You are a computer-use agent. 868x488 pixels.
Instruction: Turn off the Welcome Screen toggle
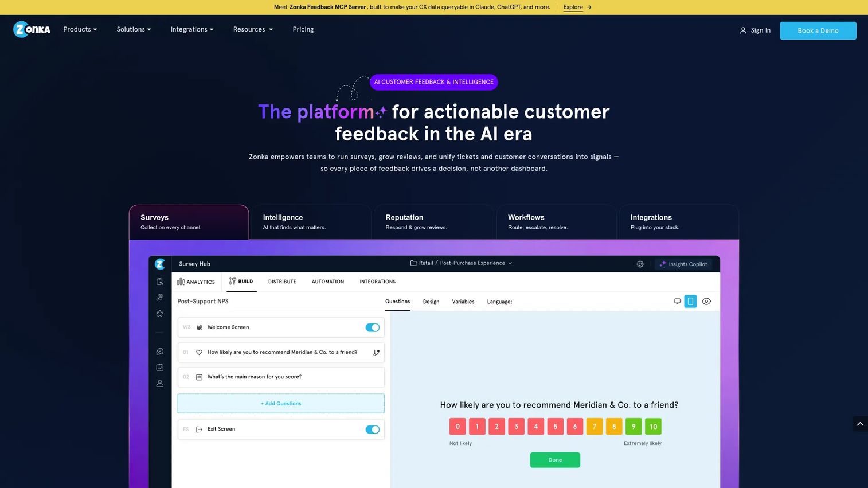point(373,327)
